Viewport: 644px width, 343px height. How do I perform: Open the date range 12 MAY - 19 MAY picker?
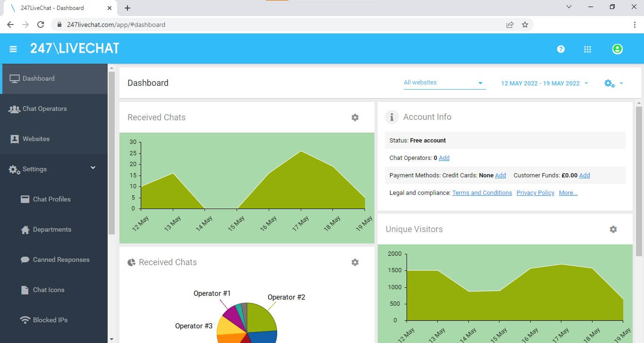click(x=544, y=83)
